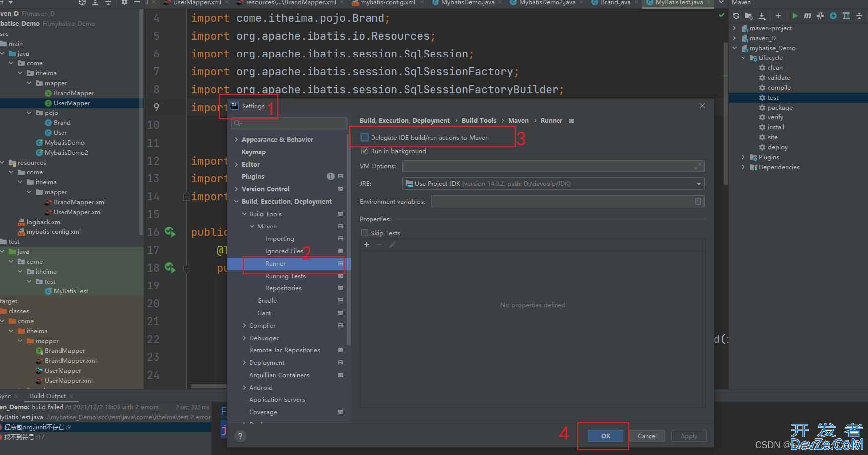Collapse Build Tools node in Settings tree
The height and width of the screenshot is (455, 868).
click(244, 214)
